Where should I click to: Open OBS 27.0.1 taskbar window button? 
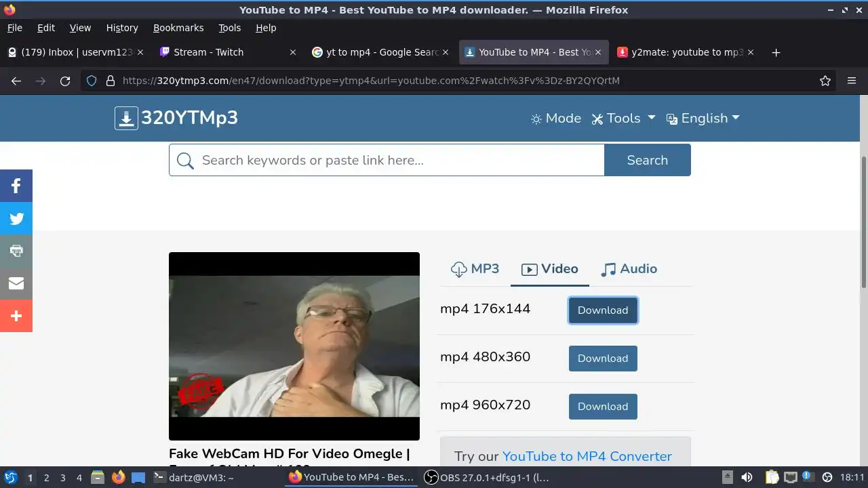click(x=488, y=477)
